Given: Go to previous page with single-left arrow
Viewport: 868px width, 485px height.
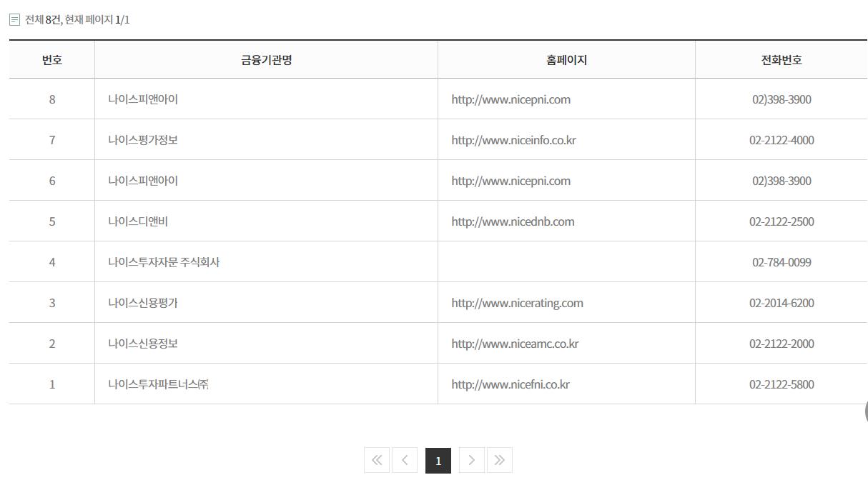Looking at the screenshot, I should click(405, 460).
